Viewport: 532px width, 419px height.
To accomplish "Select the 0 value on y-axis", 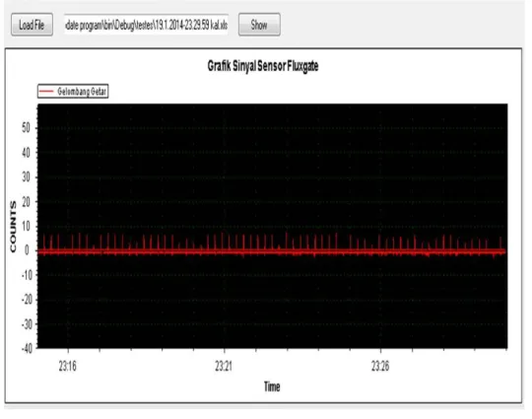I will tap(28, 251).
